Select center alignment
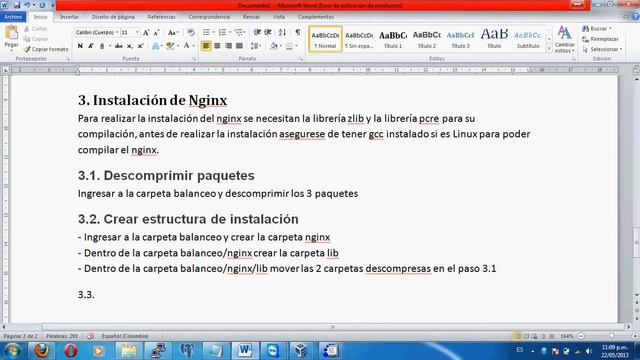This screenshot has height=360, width=640. 217,46
